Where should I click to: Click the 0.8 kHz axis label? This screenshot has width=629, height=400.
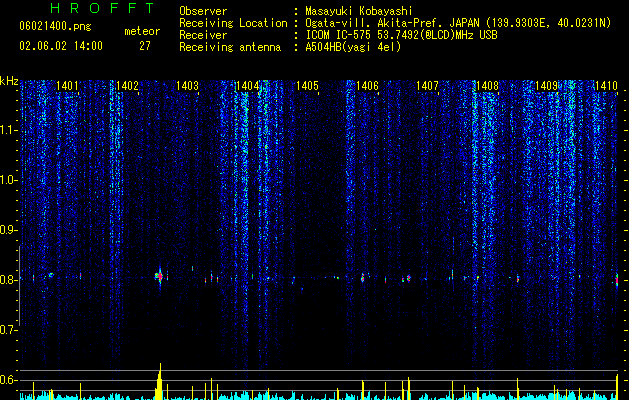pos(8,280)
